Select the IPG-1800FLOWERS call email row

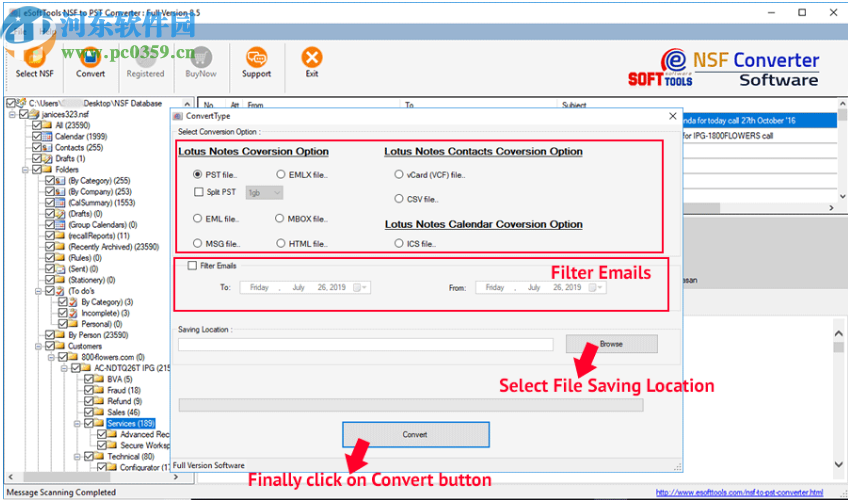(759, 136)
